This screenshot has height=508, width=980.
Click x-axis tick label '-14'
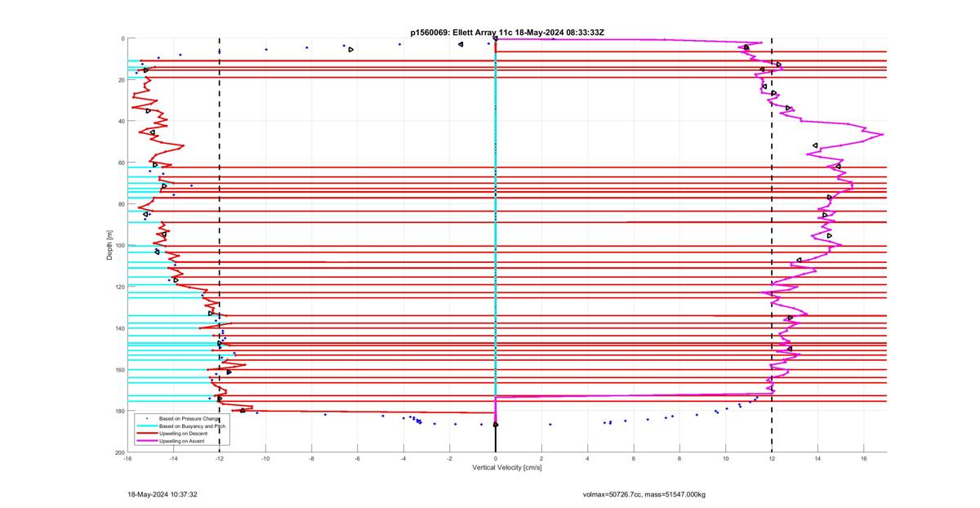click(x=173, y=458)
